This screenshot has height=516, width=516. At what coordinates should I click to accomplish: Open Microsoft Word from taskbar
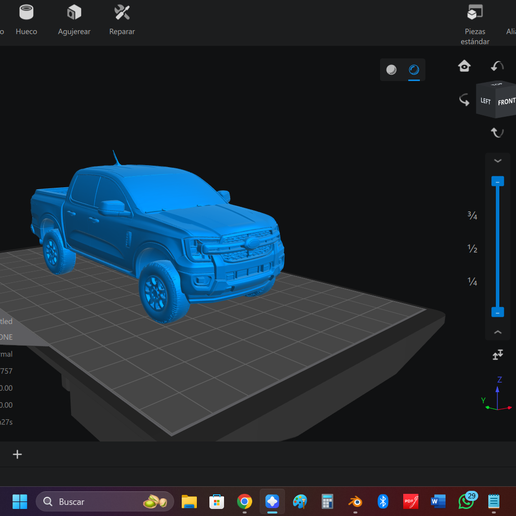[438, 502]
